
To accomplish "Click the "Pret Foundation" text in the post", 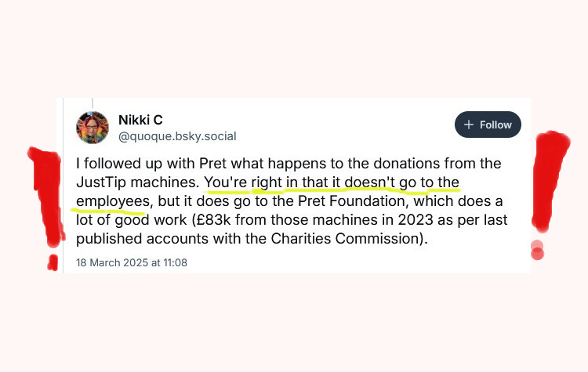I will (333, 201).
